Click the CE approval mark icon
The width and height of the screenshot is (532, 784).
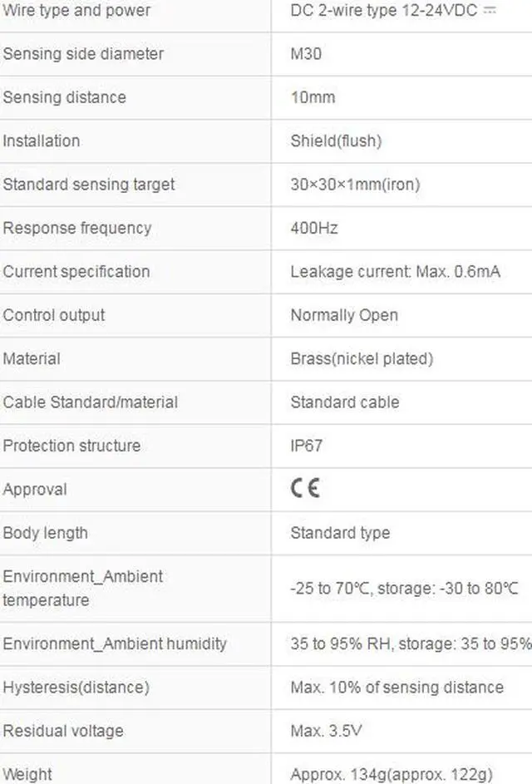[305, 489]
